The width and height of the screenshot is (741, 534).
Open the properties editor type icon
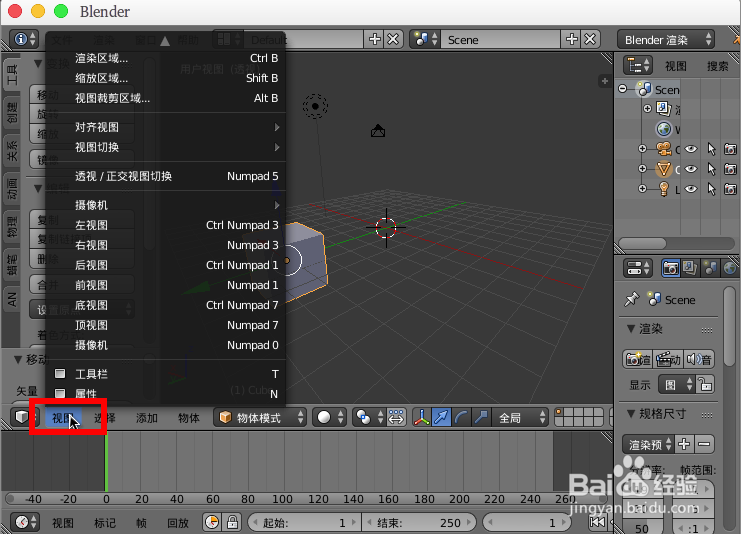click(x=637, y=268)
